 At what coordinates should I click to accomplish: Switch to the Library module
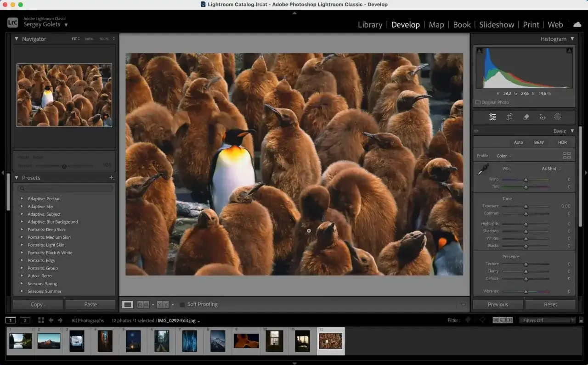coord(370,25)
